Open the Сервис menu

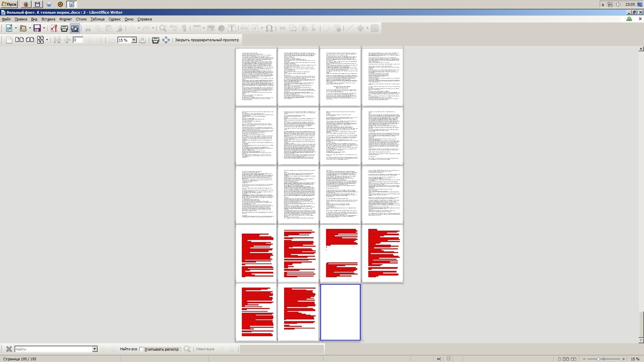[115, 19]
